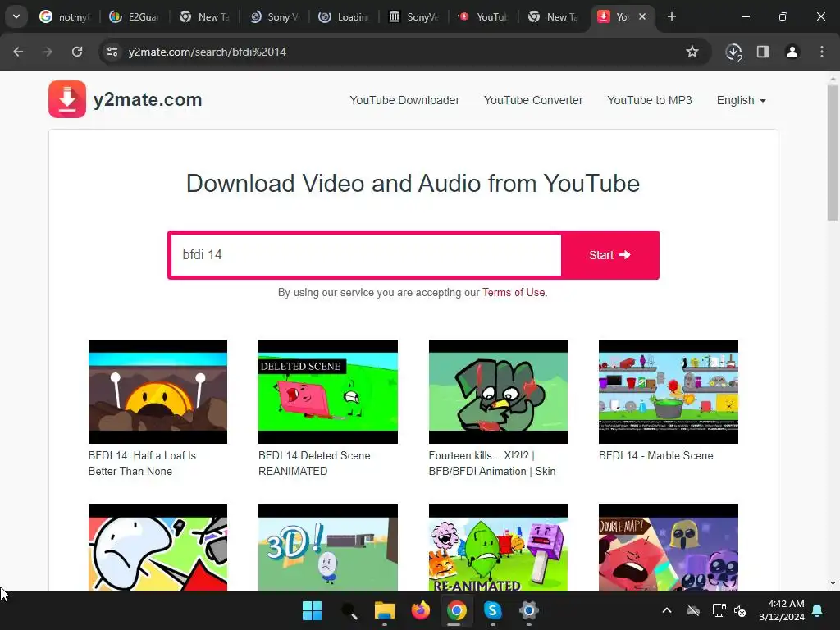Click the scrollbar down arrow

click(833, 583)
